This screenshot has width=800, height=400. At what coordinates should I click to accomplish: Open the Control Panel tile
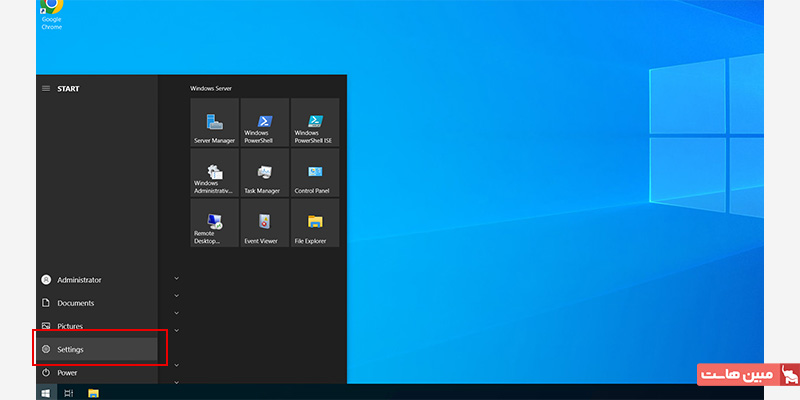point(314,173)
